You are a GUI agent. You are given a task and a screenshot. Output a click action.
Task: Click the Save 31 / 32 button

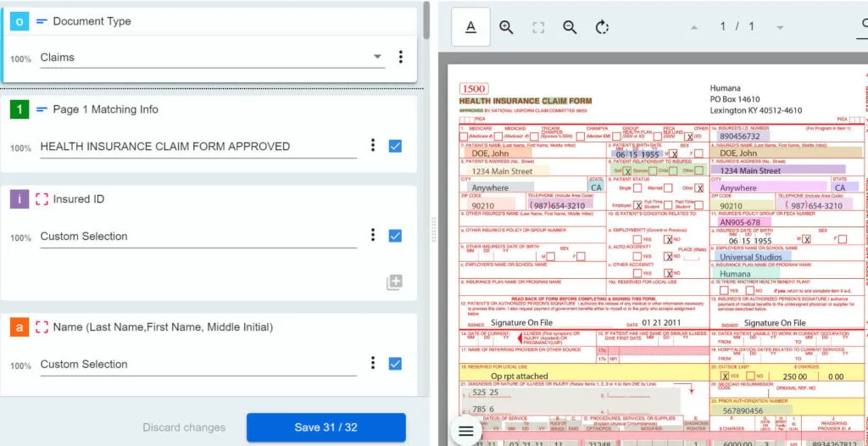pyautogui.click(x=326, y=427)
